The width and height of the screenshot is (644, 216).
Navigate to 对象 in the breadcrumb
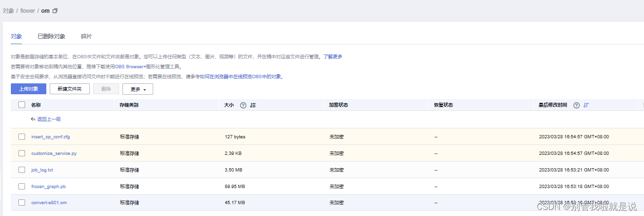pos(8,10)
